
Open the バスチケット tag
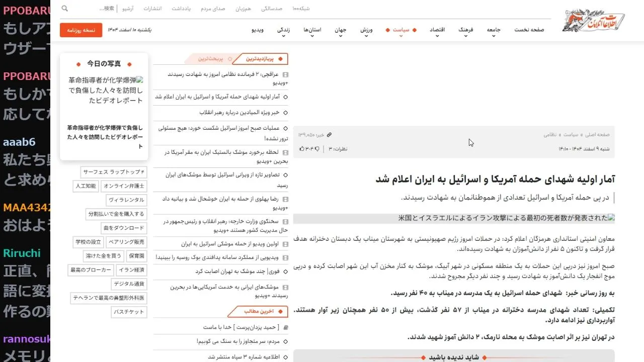click(x=129, y=312)
